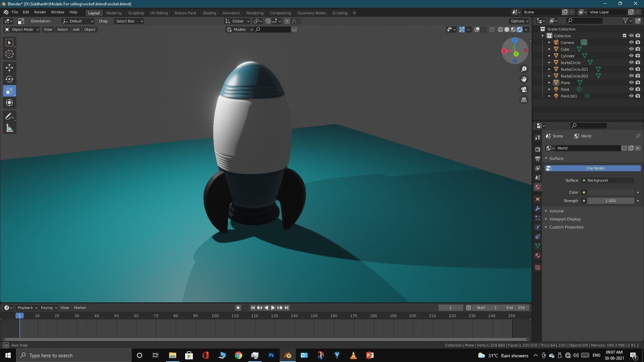Toggle camera view in viewport
The image size is (644, 362).
pyautogui.click(x=524, y=89)
